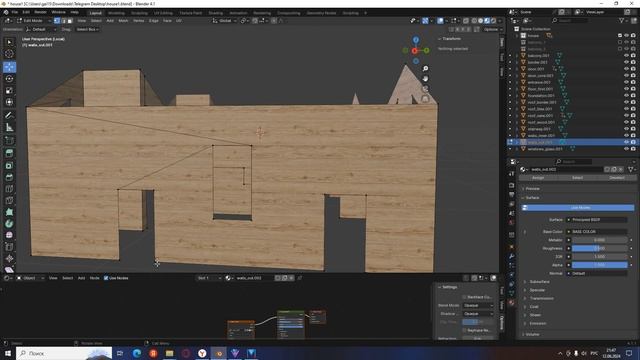This screenshot has width=640, height=360.
Task: Expand the Subsurface section
Action: [x=539, y=282]
